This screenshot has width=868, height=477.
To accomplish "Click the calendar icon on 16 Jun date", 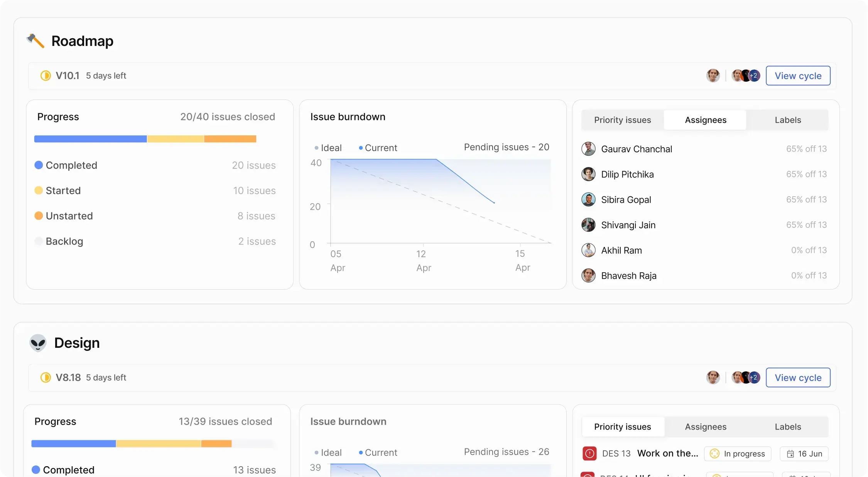I will [790, 454].
